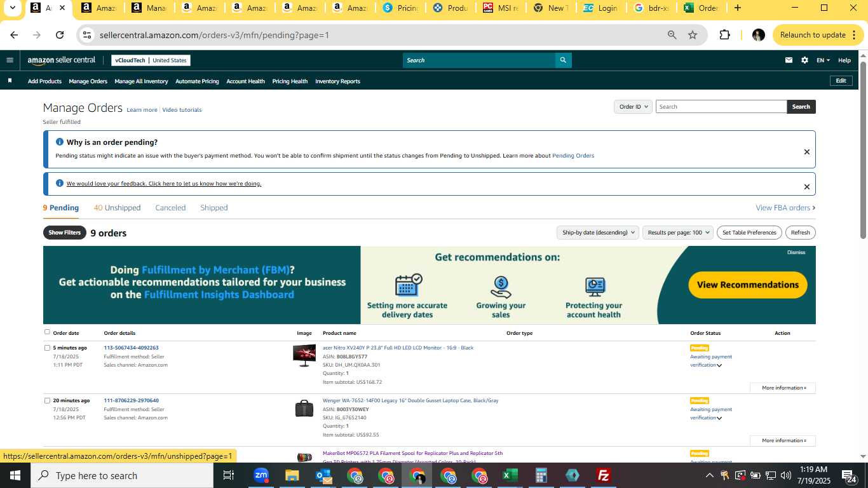The width and height of the screenshot is (868, 488).
Task: Bookmark this page with the star icon
Action: click(693, 35)
